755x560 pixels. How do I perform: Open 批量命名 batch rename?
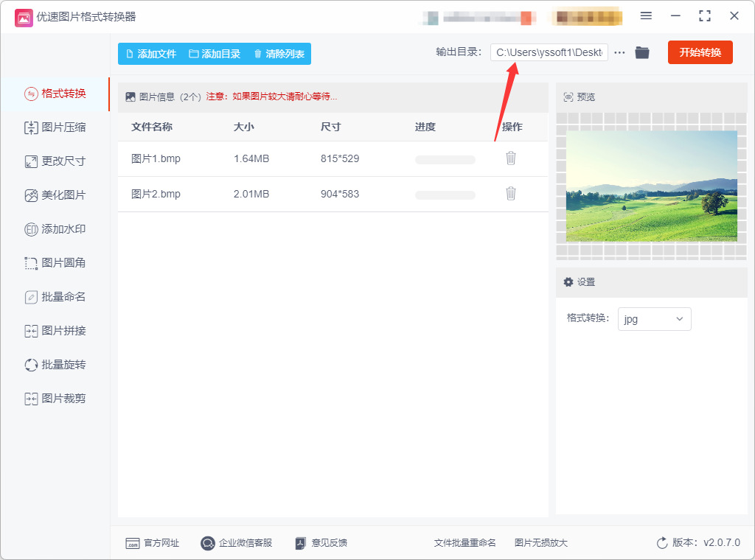click(55, 297)
